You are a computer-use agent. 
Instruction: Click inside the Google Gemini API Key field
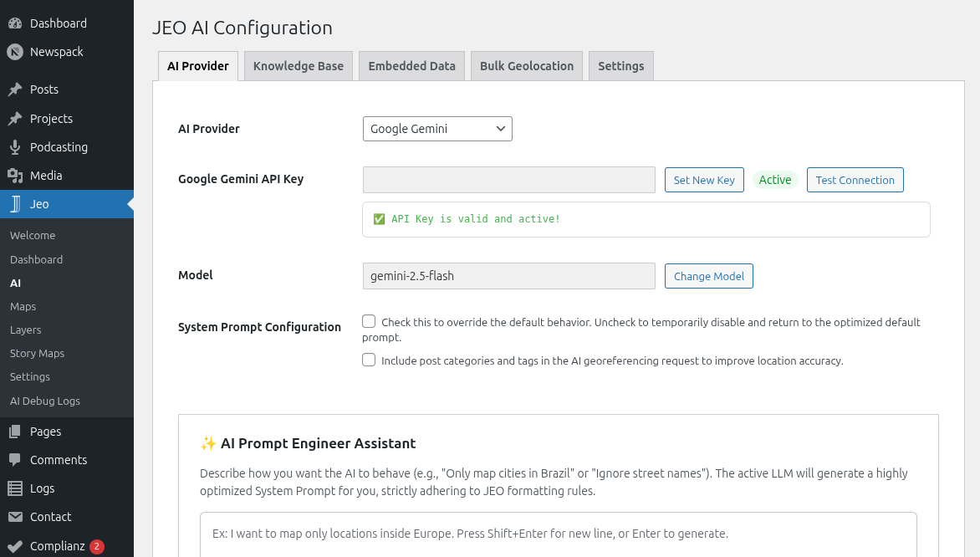point(508,180)
